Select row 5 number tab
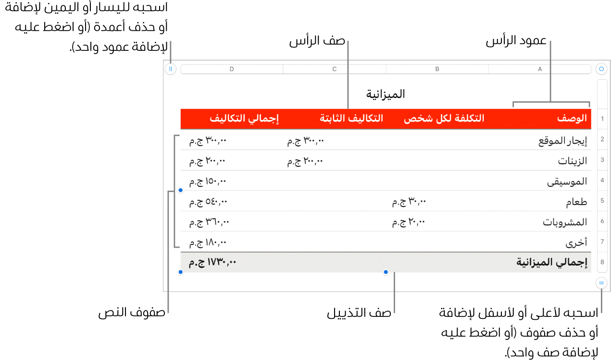Image resolution: width=611 pixels, height=364 pixels. pos(601,201)
